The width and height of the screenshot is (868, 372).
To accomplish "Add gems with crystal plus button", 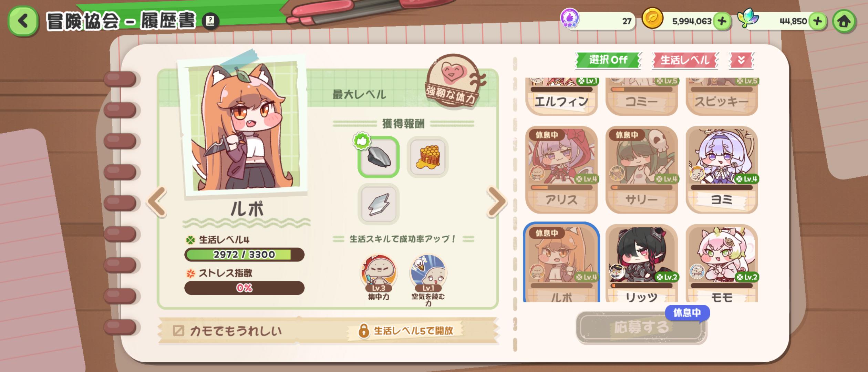I will click(817, 21).
